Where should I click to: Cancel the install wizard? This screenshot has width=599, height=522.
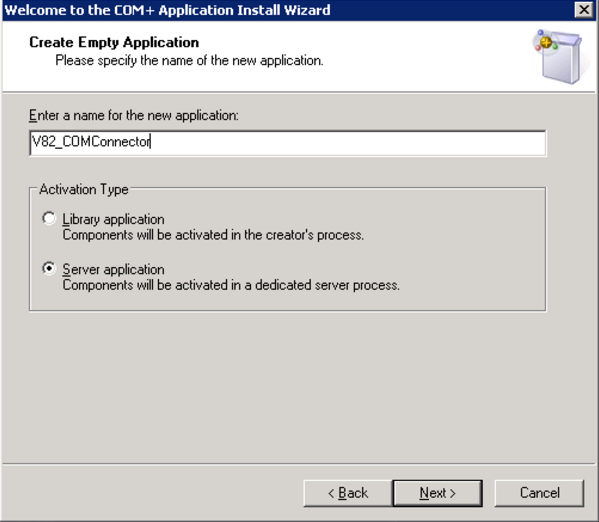click(x=539, y=493)
